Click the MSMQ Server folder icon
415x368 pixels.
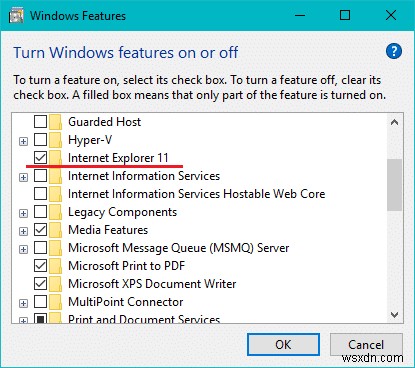[x=55, y=248]
